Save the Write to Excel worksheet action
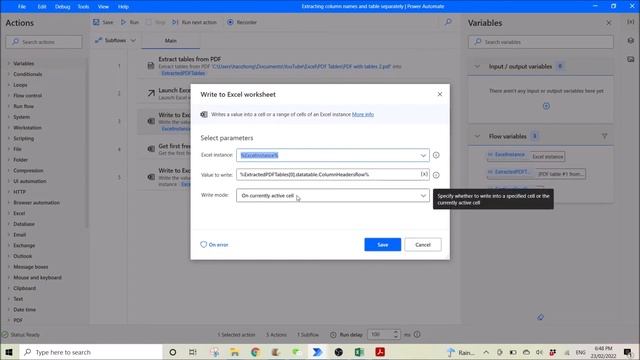Screen dimensions: 640x360 click(382, 244)
